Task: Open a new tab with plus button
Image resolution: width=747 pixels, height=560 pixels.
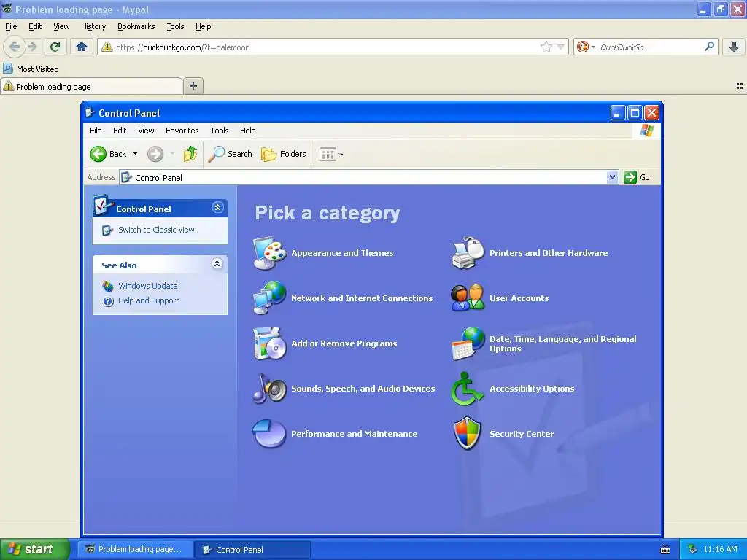Action: pos(193,86)
